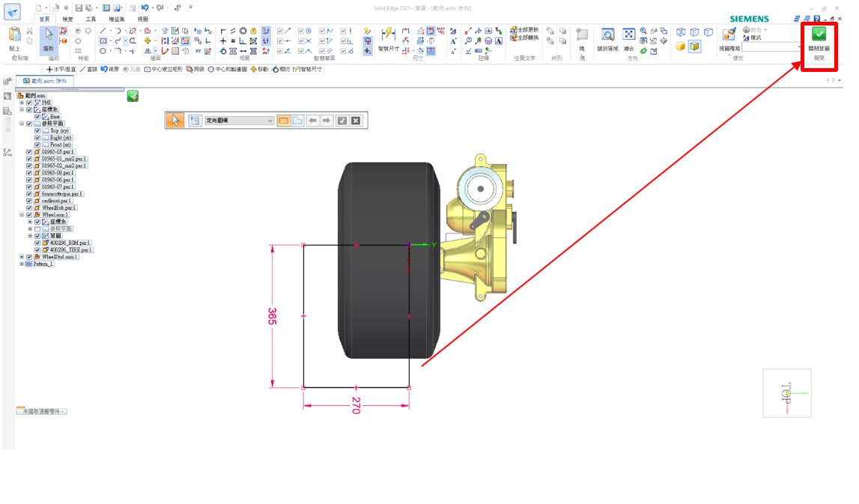Click the Circle tool in the draw group

pyautogui.click(x=103, y=51)
